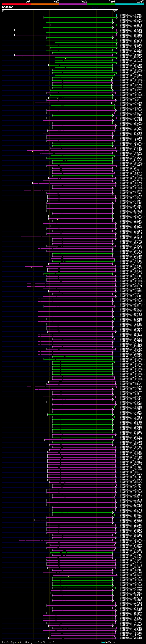Click the green ~80% identity legend bar
This screenshot has height=644, width=146.
pos(101,4)
